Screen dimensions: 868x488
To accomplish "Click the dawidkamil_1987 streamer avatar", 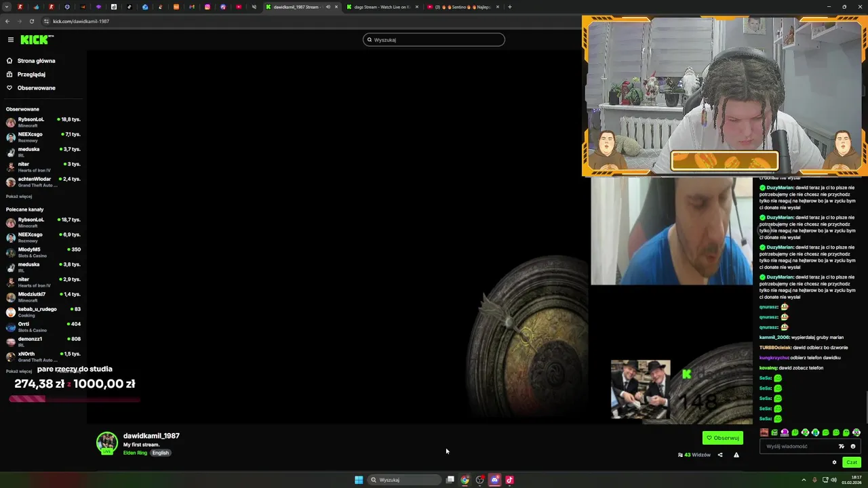I will (106, 443).
